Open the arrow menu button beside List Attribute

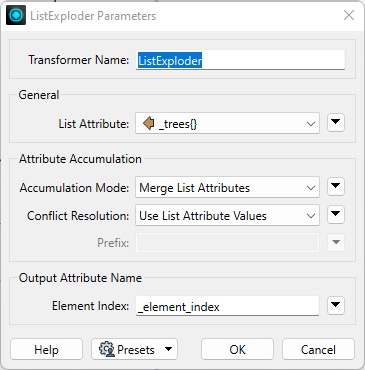tap(336, 122)
